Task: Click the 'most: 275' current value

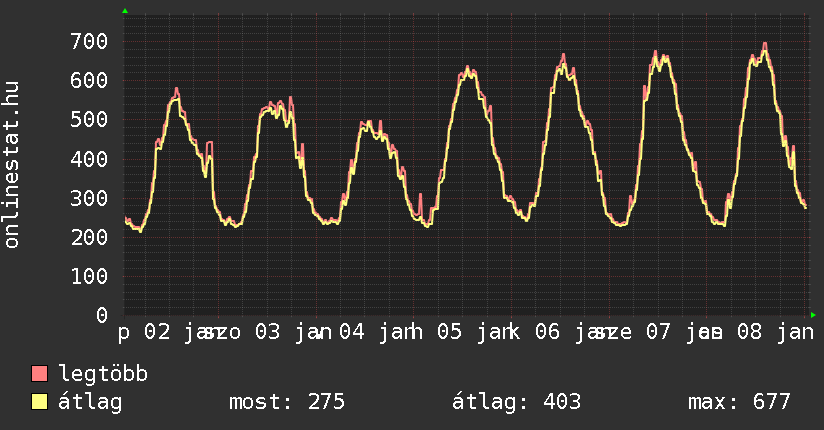Action: [x=287, y=403]
